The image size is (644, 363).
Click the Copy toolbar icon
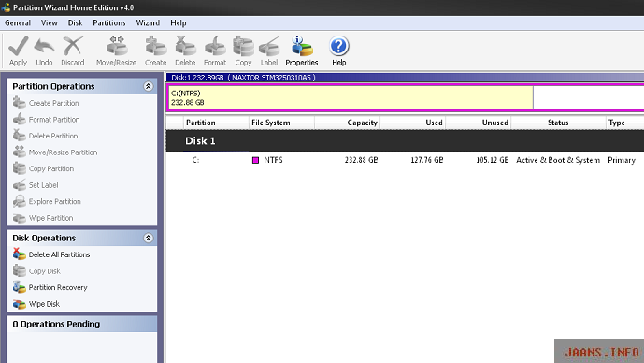tap(244, 46)
